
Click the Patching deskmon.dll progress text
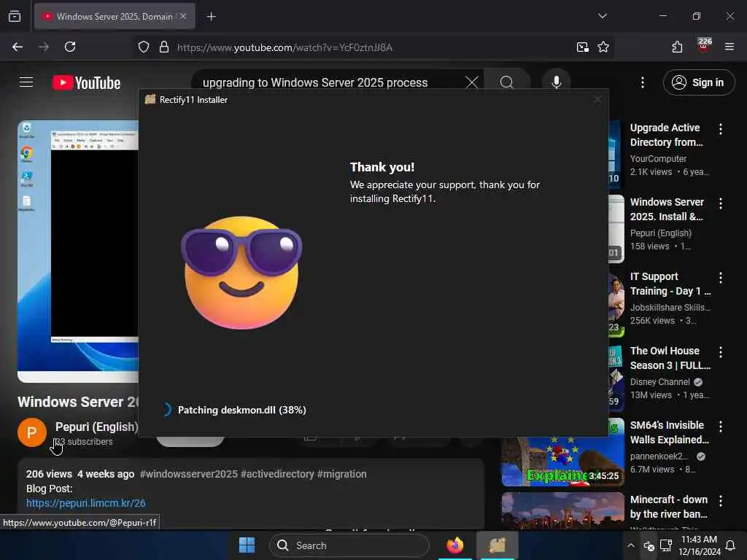[x=241, y=410]
